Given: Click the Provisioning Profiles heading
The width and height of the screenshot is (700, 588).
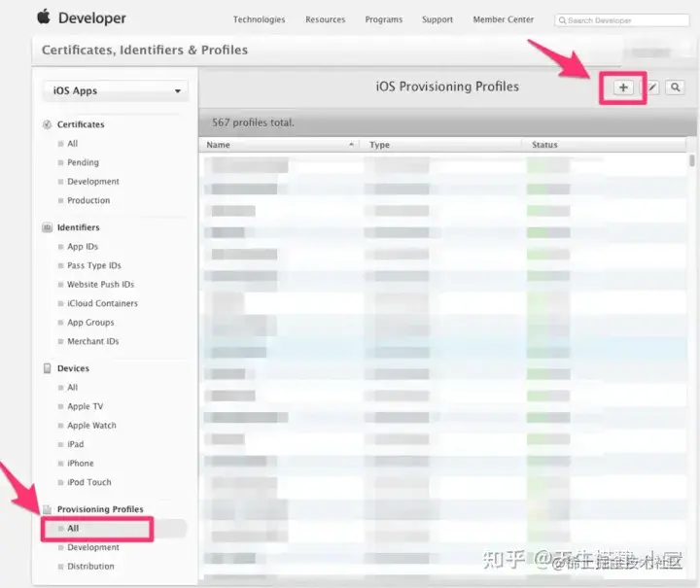Looking at the screenshot, I should pos(100,509).
